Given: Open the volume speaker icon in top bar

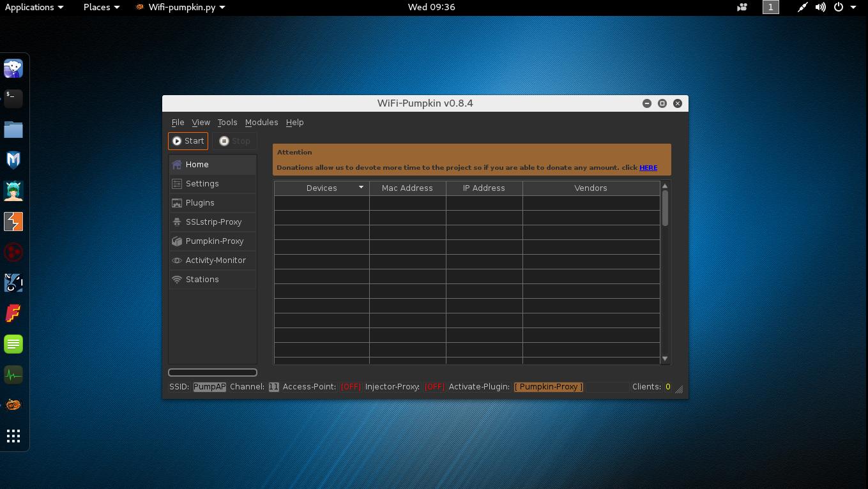Looking at the screenshot, I should click(821, 7).
